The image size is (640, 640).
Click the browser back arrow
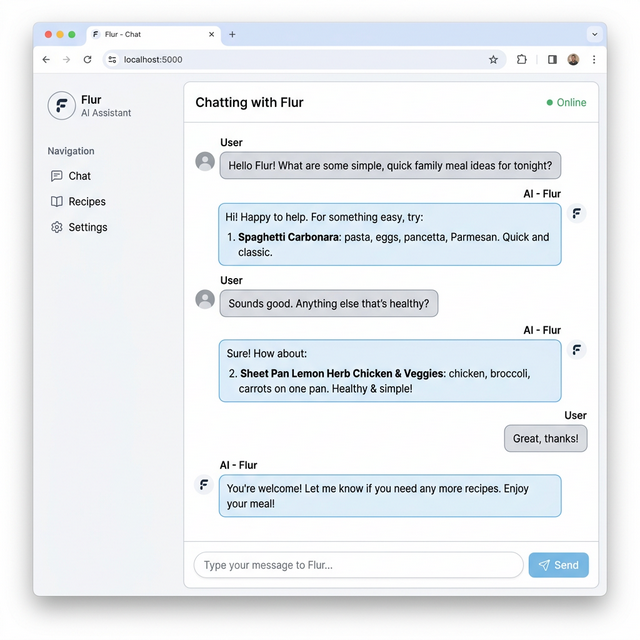tap(46, 60)
